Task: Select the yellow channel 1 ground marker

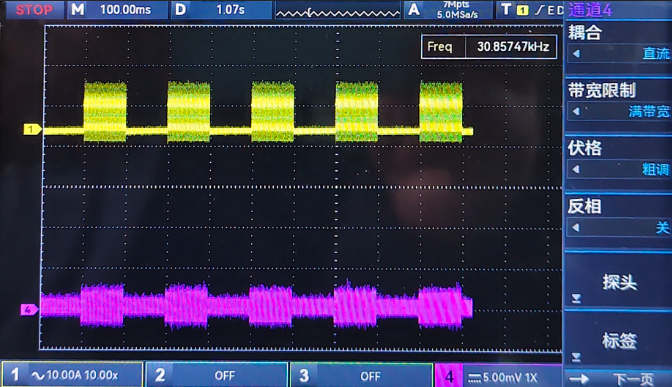Action: pyautogui.click(x=32, y=129)
